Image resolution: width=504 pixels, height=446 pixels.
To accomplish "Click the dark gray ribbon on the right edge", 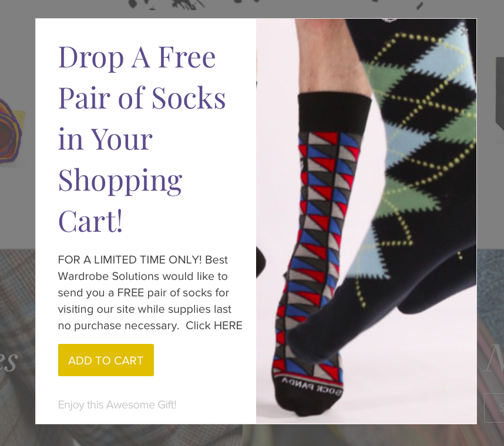I will point(500,93).
